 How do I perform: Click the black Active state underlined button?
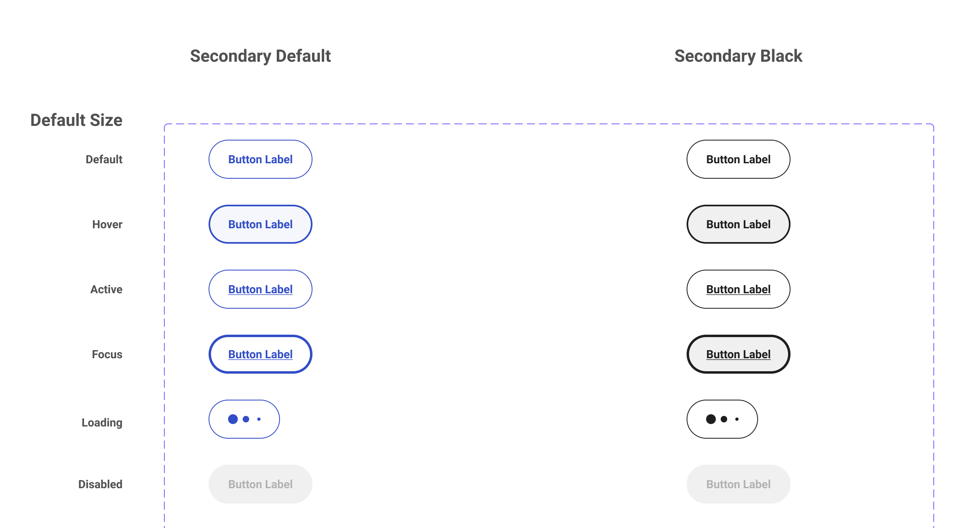click(738, 289)
